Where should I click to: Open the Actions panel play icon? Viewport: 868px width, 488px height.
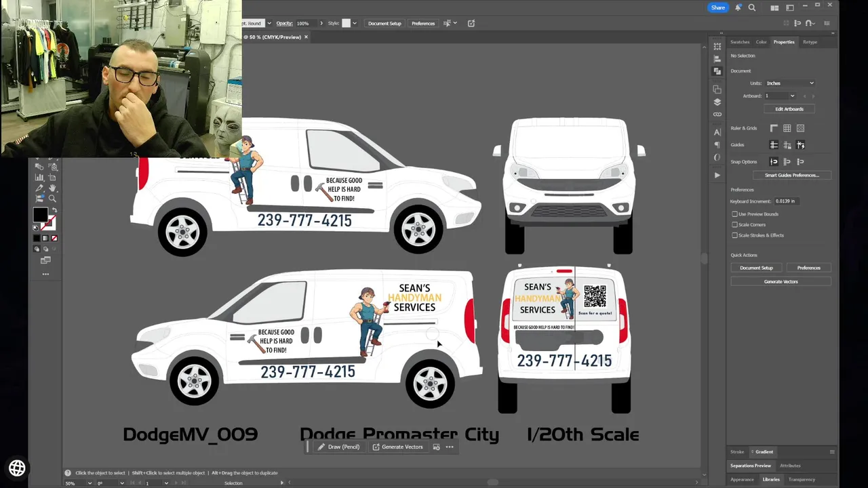pyautogui.click(x=717, y=175)
